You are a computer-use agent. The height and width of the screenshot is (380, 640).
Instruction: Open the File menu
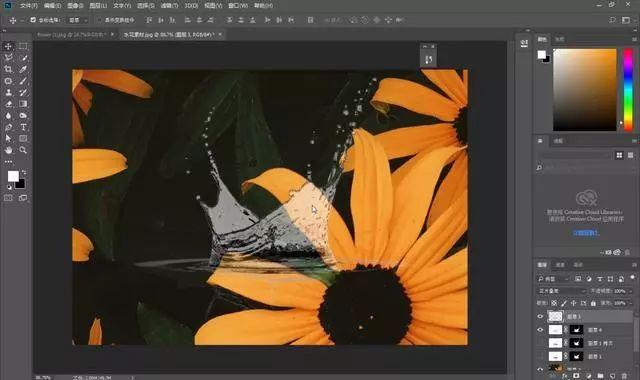29,6
